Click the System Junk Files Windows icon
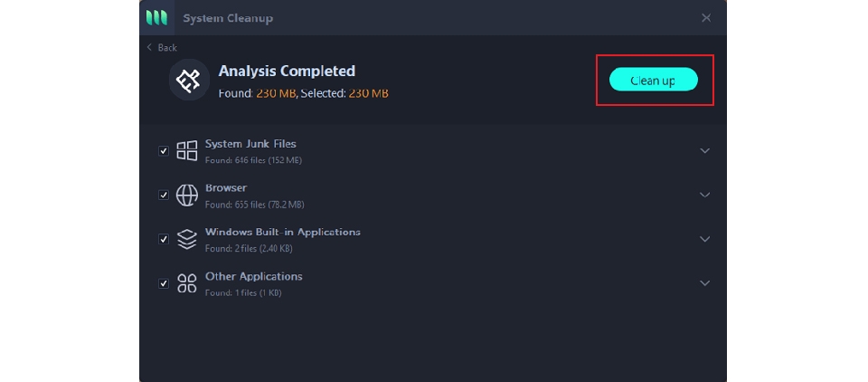Screen dimensions: 868x382 pos(187,150)
